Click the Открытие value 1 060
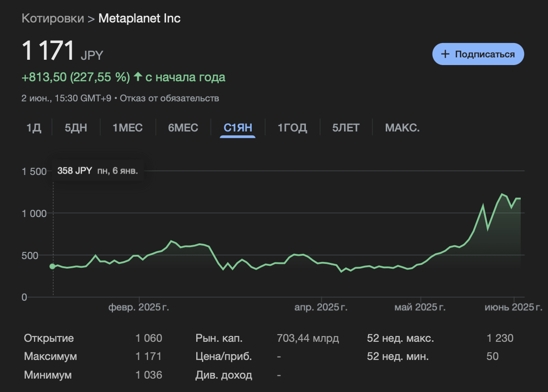Screen dimensions: 548x392 (x=149, y=338)
